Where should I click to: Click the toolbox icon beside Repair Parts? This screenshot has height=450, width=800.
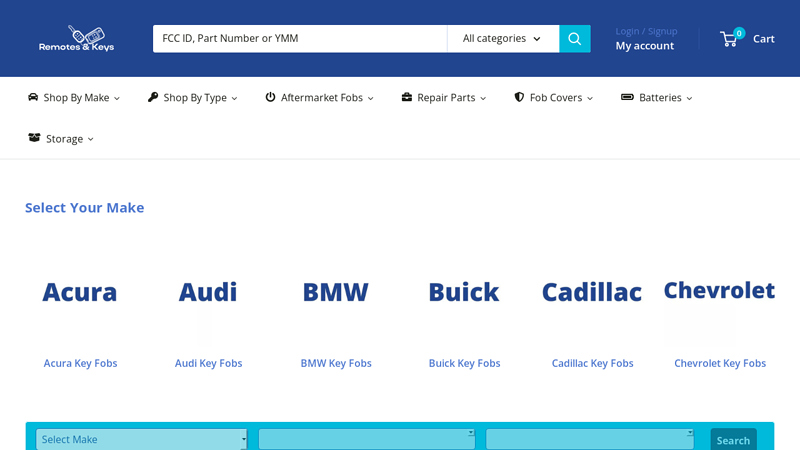click(x=407, y=97)
